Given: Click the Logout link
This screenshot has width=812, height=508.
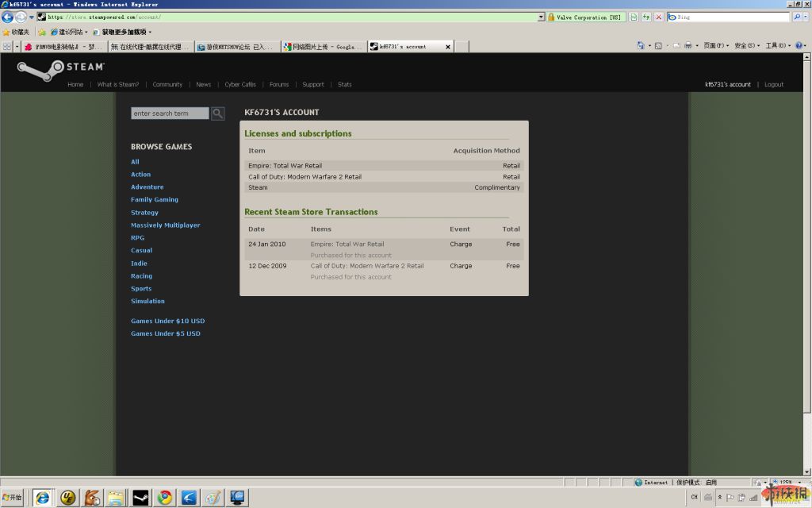Looking at the screenshot, I should click(774, 84).
